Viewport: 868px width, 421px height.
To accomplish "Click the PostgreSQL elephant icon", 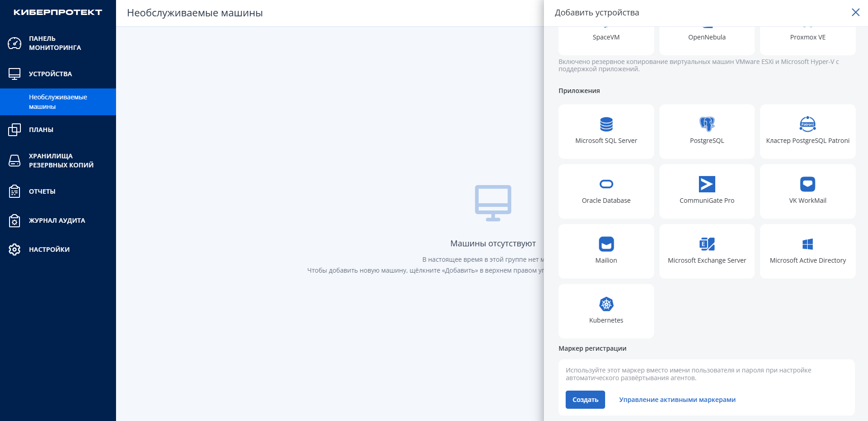I will pos(707,124).
